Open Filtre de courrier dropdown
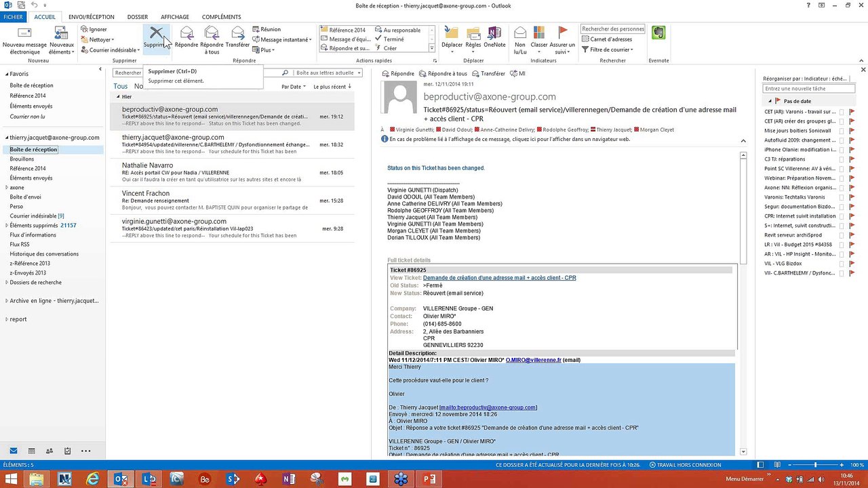 tap(608, 49)
